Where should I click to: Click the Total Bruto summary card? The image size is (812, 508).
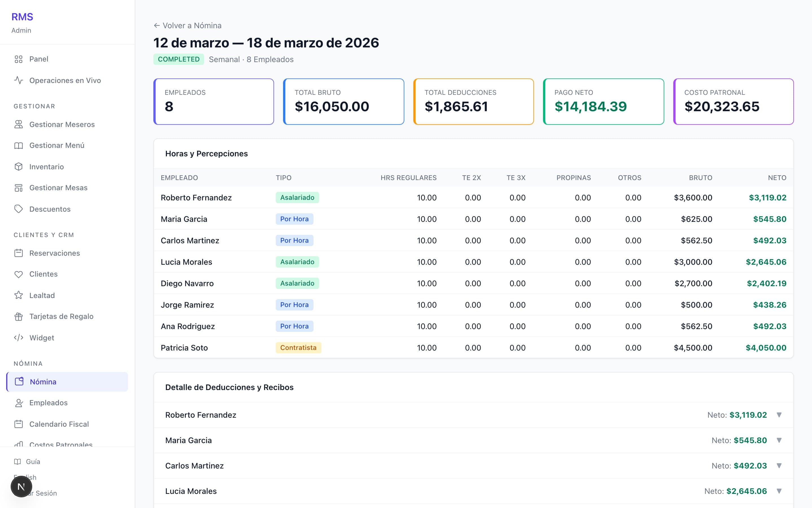tap(344, 102)
